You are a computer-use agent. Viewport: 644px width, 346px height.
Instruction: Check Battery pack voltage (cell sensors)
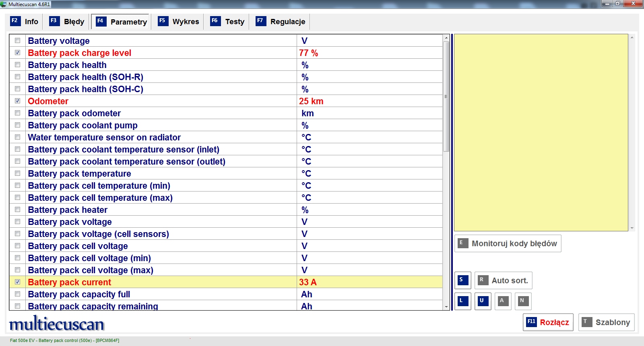click(x=17, y=234)
